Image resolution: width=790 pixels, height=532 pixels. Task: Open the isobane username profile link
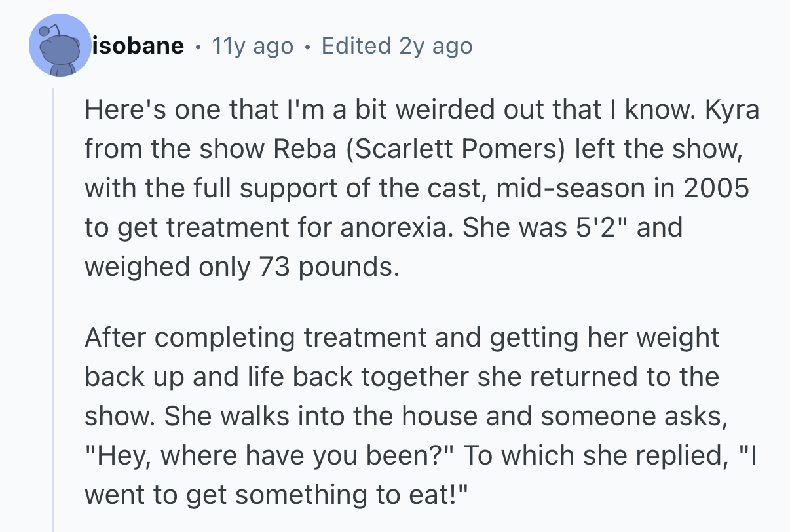point(139,46)
